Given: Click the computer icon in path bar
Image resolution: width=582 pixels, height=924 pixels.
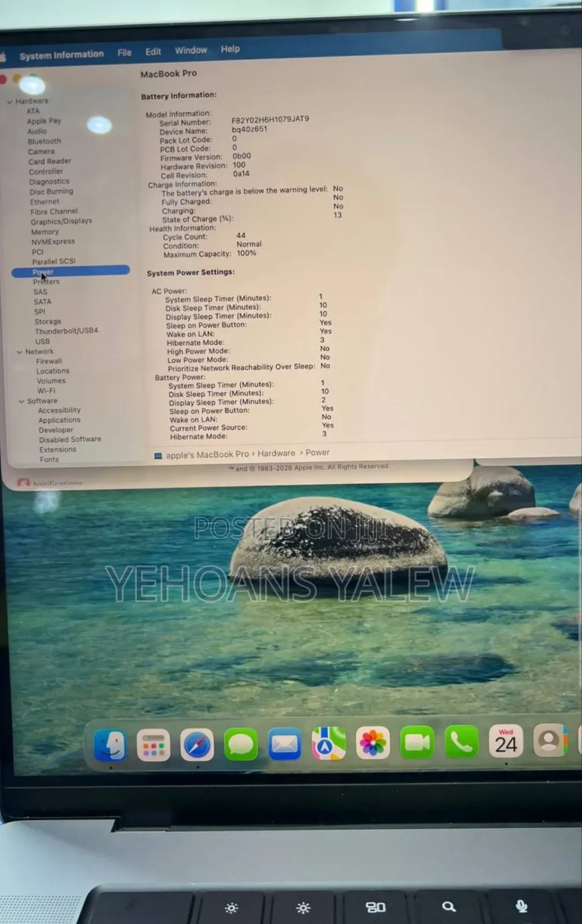Looking at the screenshot, I should (x=158, y=456).
